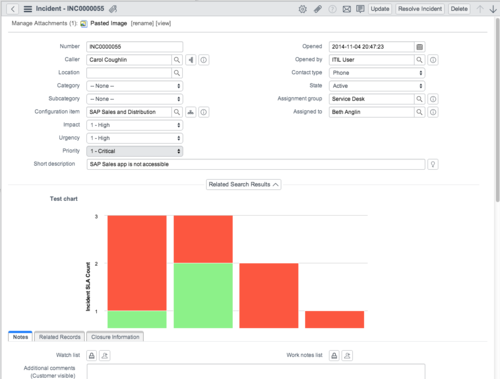Click the Short description field

[256, 164]
